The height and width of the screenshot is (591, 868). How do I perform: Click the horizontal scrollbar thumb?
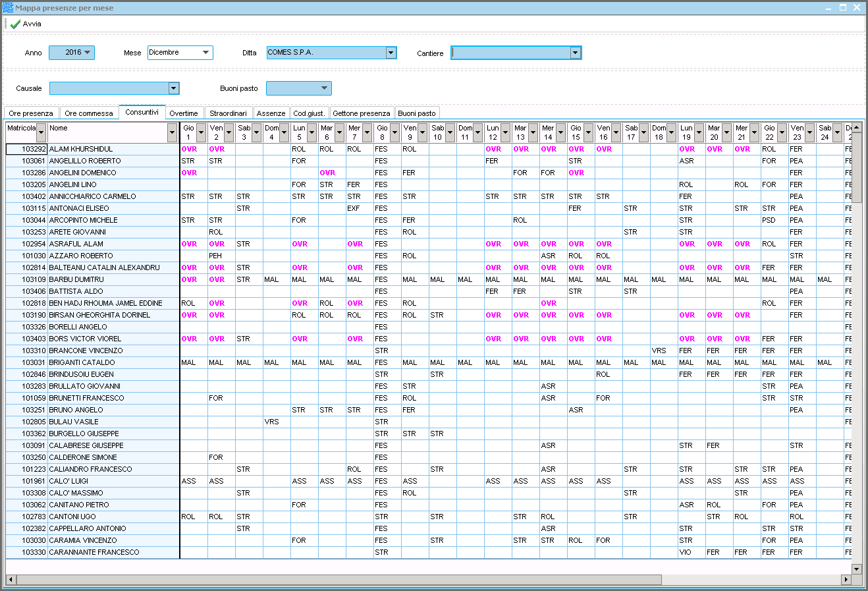(339, 580)
